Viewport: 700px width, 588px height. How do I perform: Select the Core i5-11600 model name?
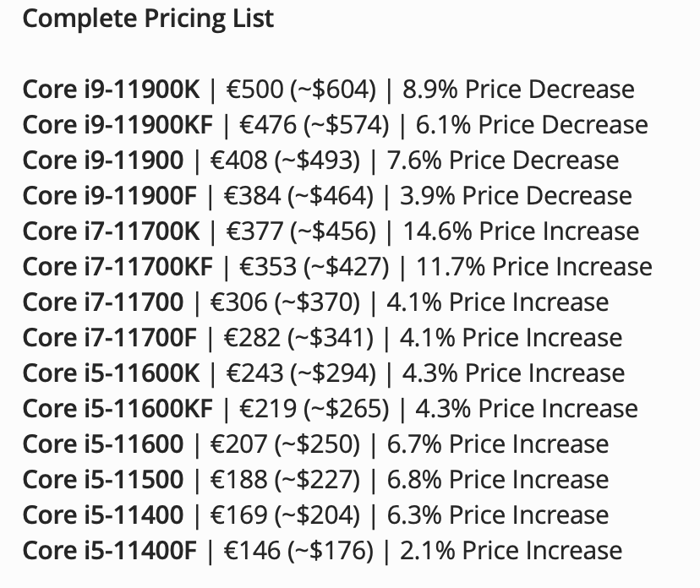pyautogui.click(x=102, y=444)
